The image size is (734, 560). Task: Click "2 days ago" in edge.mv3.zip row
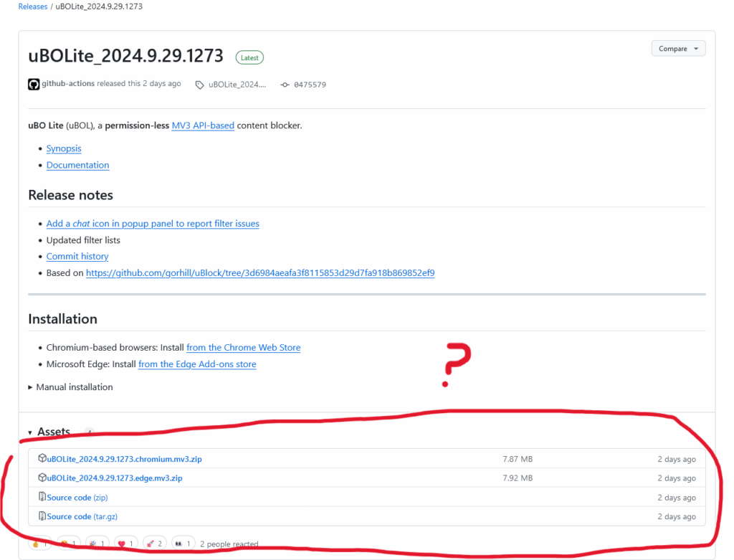(677, 478)
